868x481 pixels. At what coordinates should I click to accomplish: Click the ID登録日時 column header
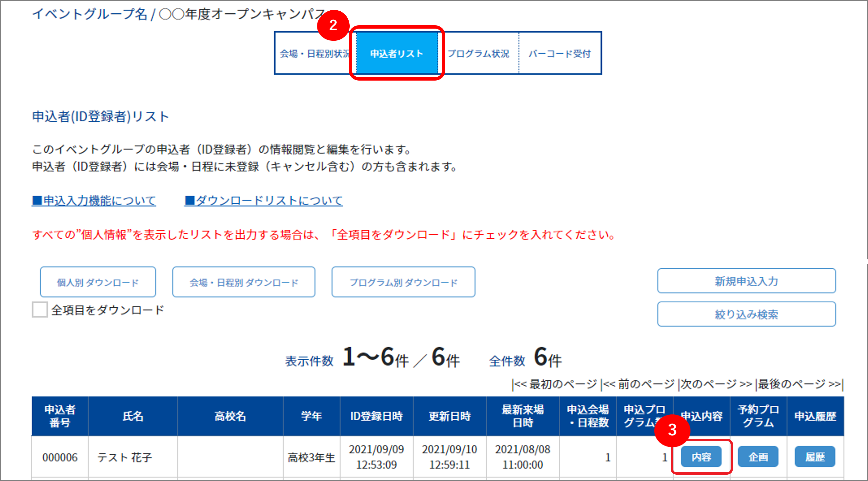click(376, 416)
